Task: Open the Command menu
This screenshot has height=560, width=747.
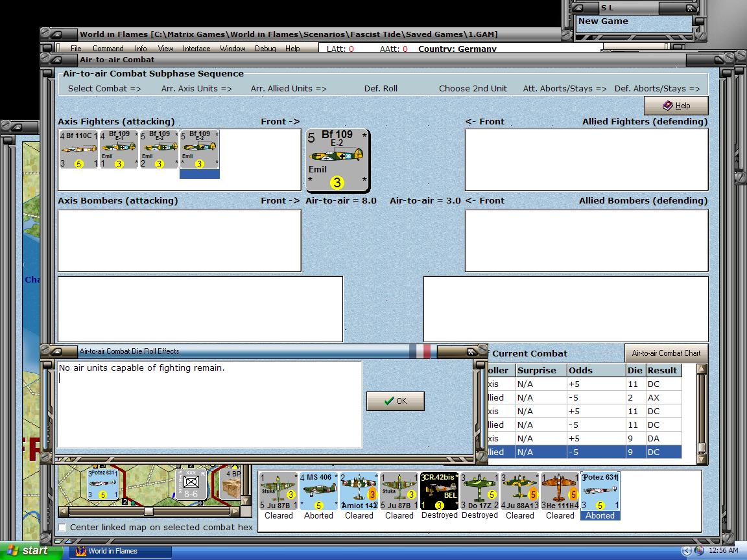Action: click(108, 49)
